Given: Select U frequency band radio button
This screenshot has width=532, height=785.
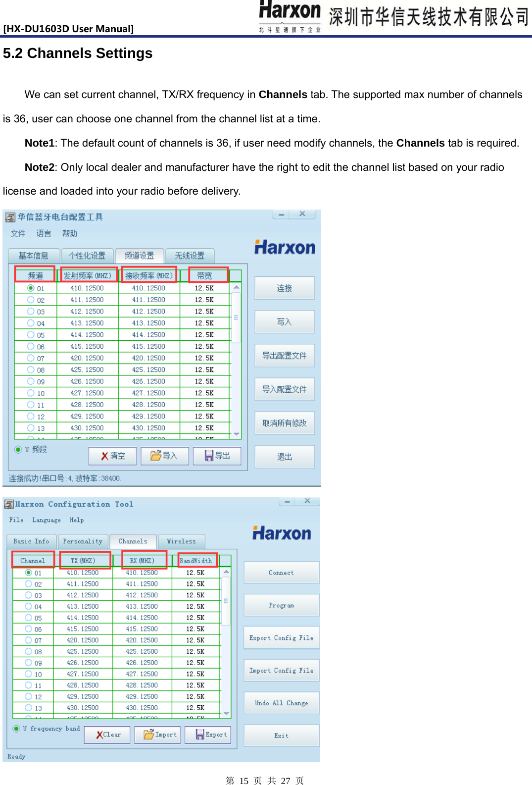Looking at the screenshot, I should [17, 729].
